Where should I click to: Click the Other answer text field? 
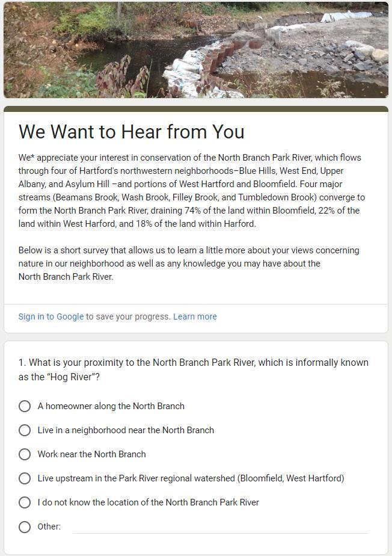pyautogui.click(x=220, y=527)
